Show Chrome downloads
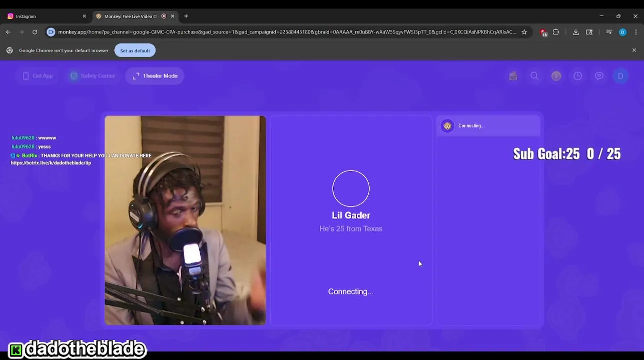 tap(576, 32)
